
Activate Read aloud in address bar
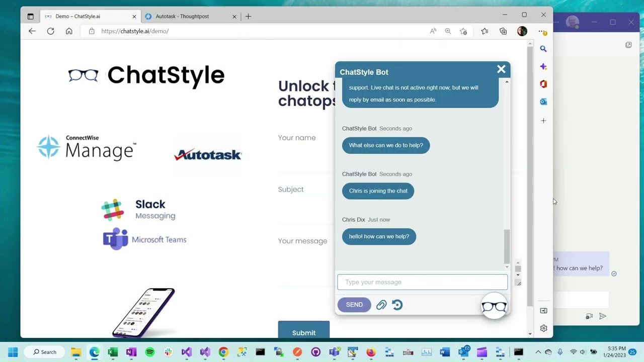coord(433,31)
